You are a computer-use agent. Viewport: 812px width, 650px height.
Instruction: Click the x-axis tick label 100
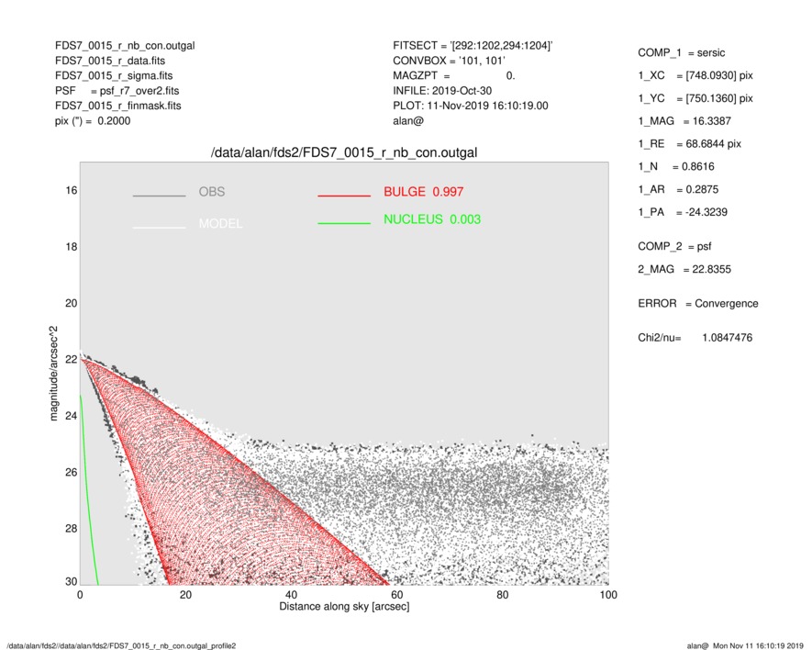click(608, 595)
